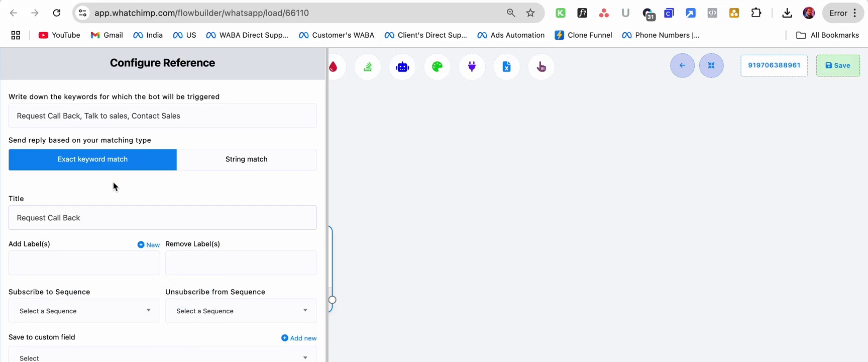The height and width of the screenshot is (362, 868).
Task: Open the blue robot bot icon
Action: [x=402, y=66]
